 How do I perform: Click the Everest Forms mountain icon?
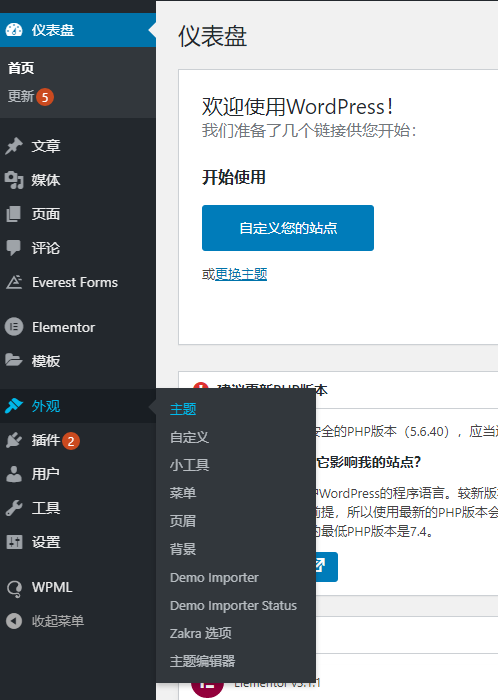point(14,282)
